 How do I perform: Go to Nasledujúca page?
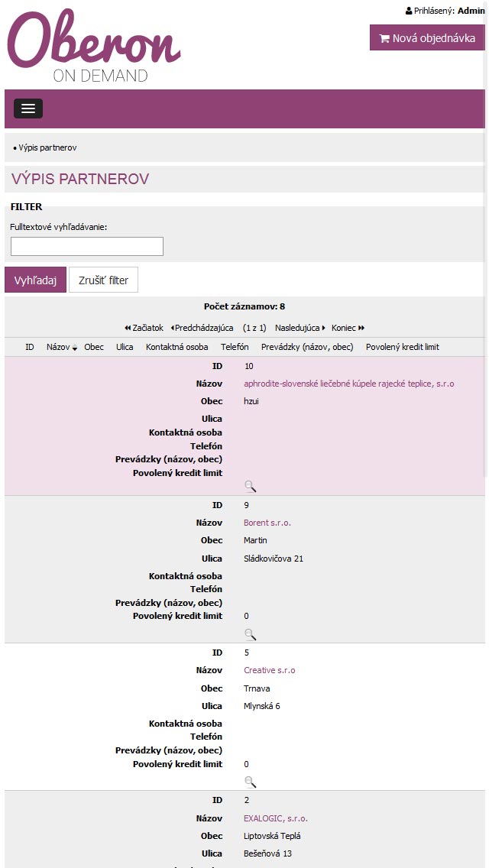[300, 328]
